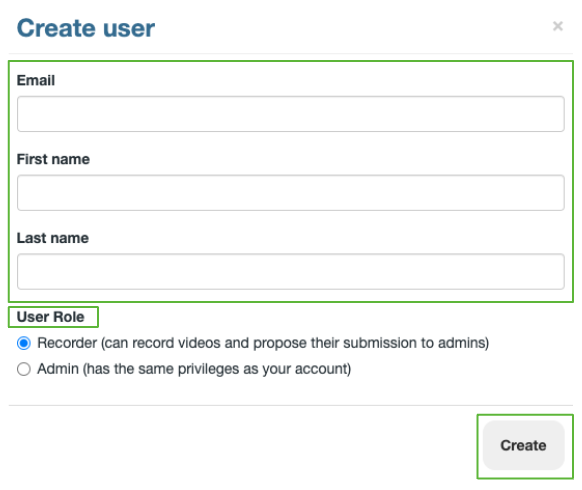This screenshot has height=490, width=582.
Task: Click into the Email input field
Action: click(291, 114)
